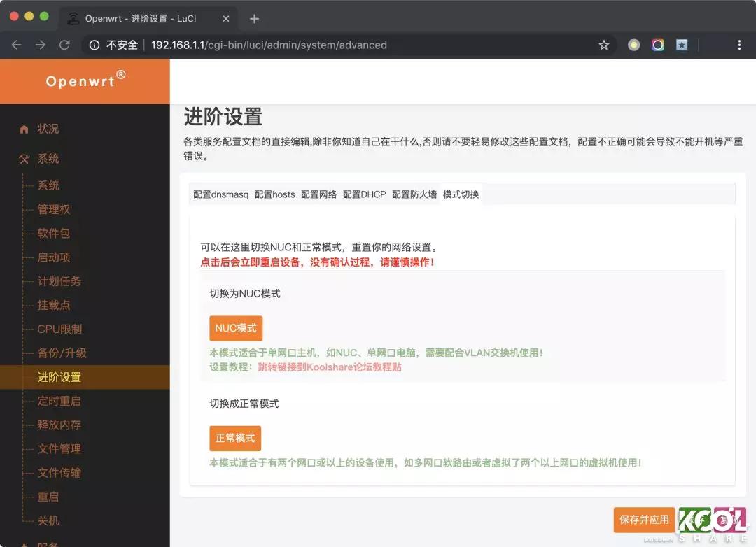Reload the page with the refresh icon
756x547 pixels.
pyautogui.click(x=64, y=44)
